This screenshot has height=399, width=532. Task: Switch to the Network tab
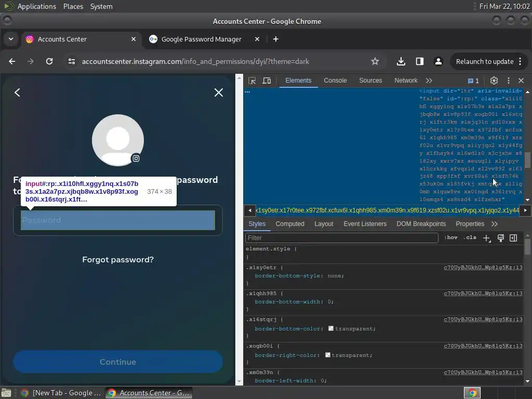tap(406, 81)
